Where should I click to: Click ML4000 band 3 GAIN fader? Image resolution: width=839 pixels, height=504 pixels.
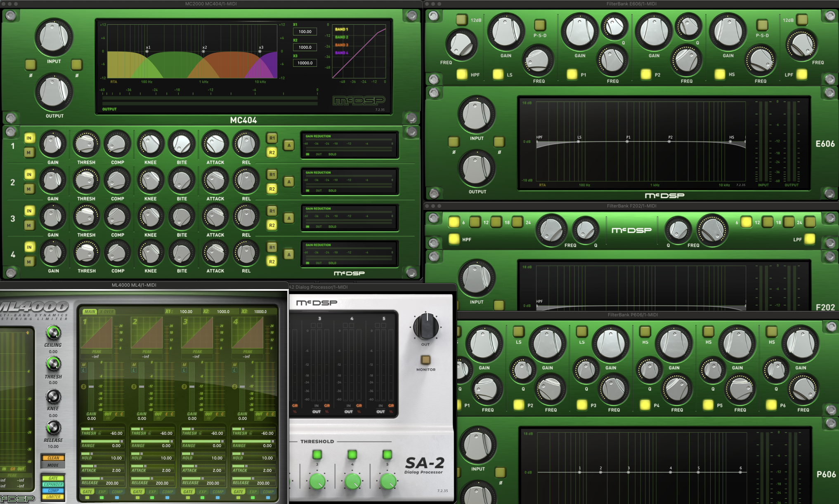click(192, 386)
